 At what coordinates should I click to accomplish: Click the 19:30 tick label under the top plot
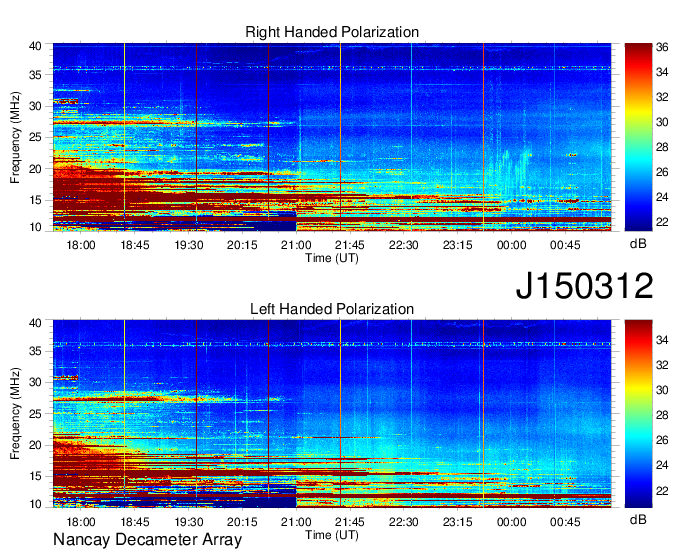point(189,245)
